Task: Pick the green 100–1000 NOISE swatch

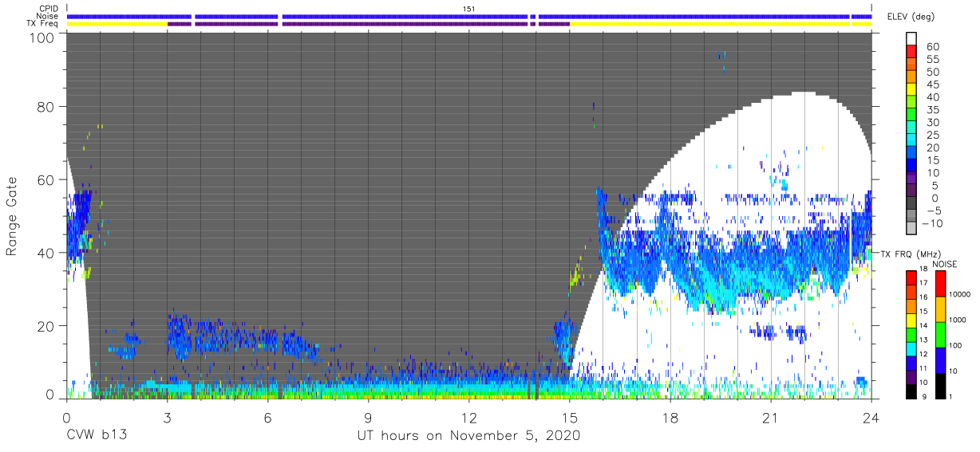Action: point(942,334)
